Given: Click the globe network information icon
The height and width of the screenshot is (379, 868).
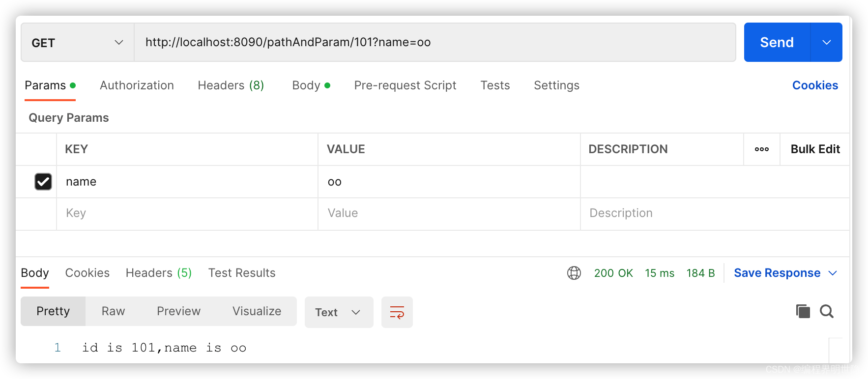Looking at the screenshot, I should (x=574, y=273).
